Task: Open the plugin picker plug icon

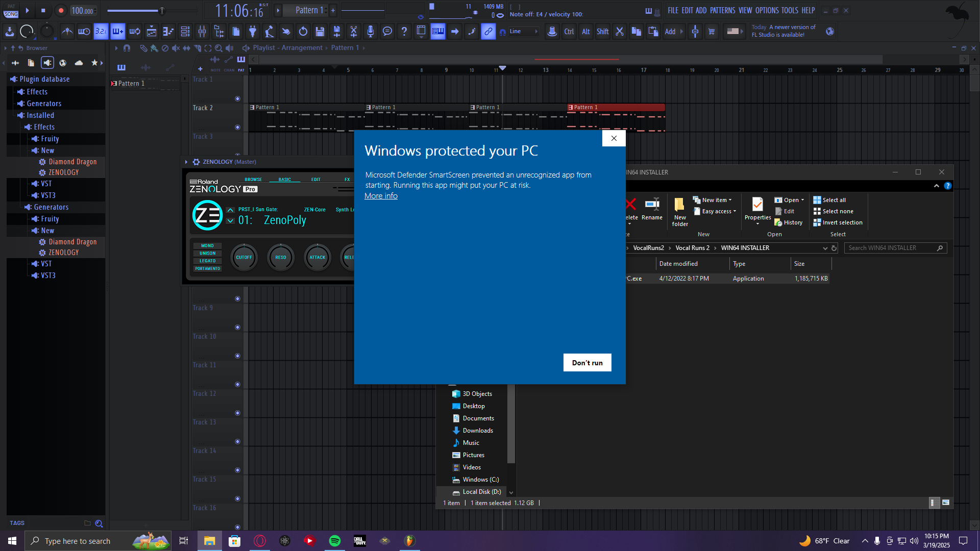Action: point(253,32)
